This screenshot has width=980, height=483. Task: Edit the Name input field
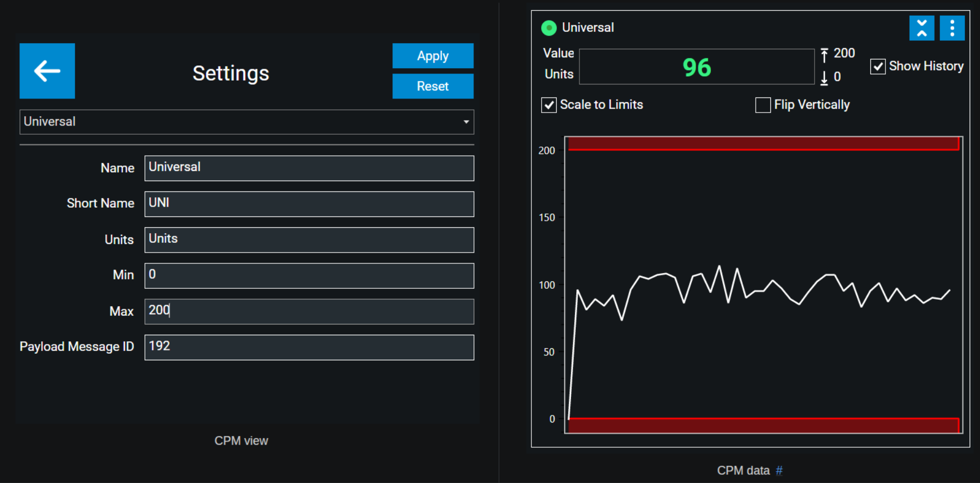(x=309, y=168)
